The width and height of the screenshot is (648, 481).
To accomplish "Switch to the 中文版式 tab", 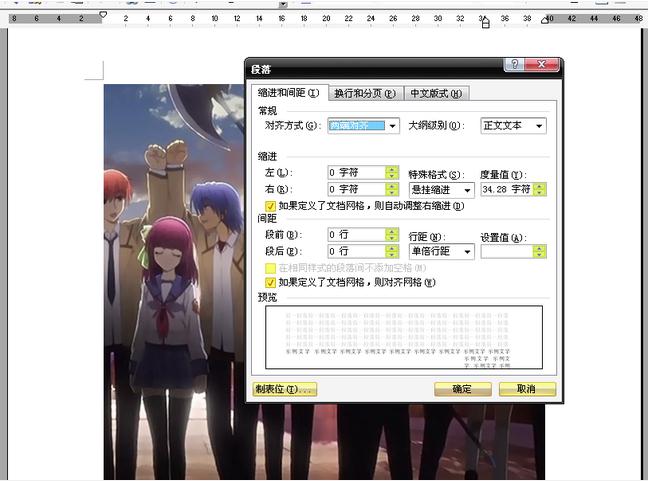I will [x=435, y=93].
